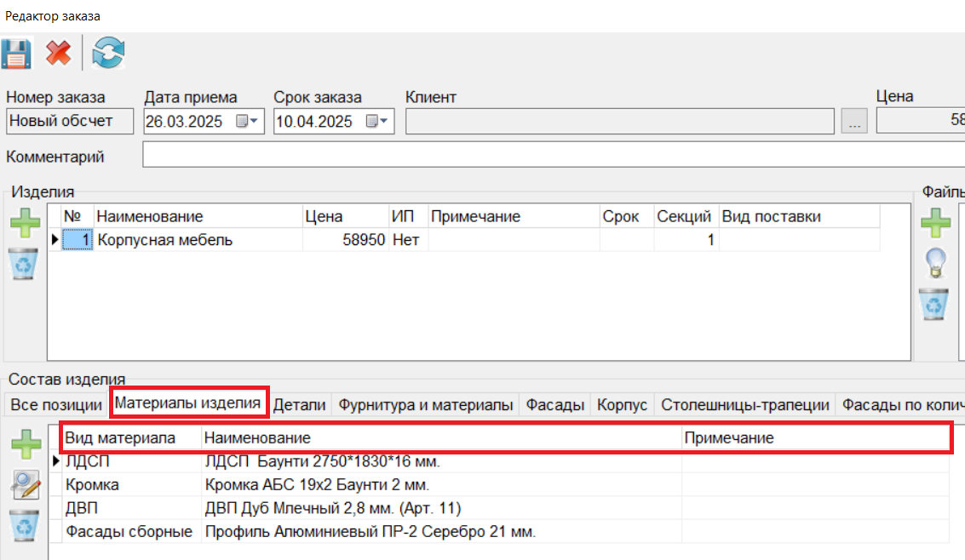Add a material with the Состав изделия plus
Screen dimensions: 965x560
click(26, 445)
